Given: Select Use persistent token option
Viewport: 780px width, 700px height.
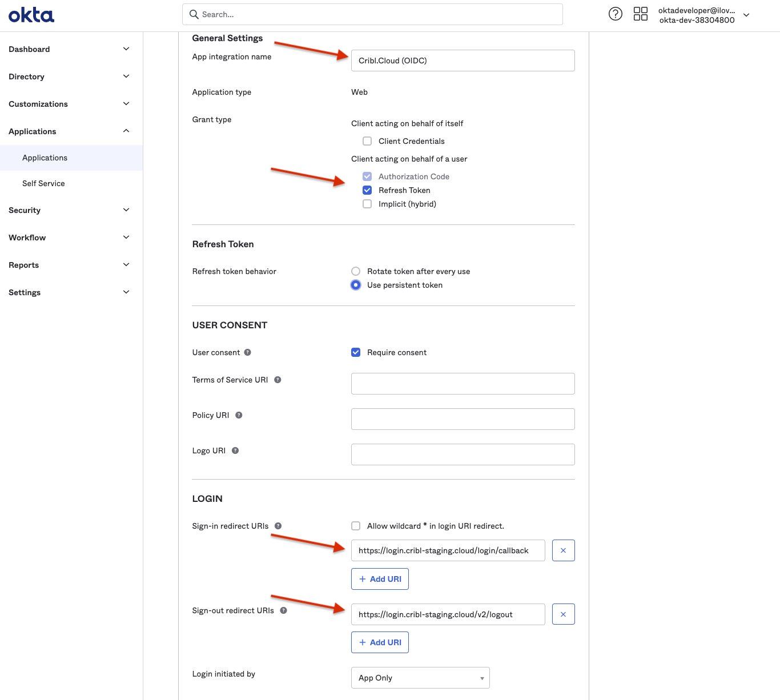Looking at the screenshot, I should click(x=356, y=285).
